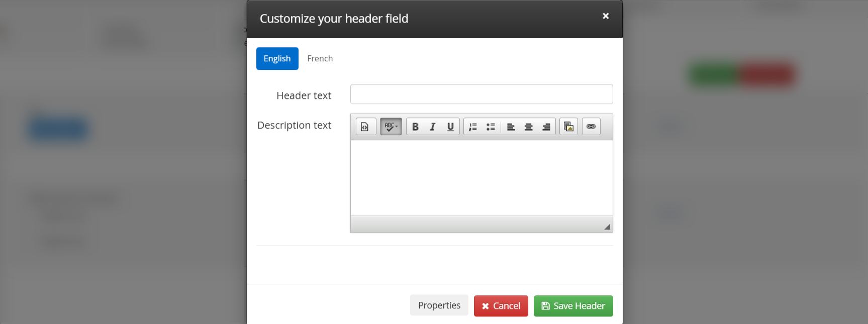Insert a numbered list

(x=473, y=127)
